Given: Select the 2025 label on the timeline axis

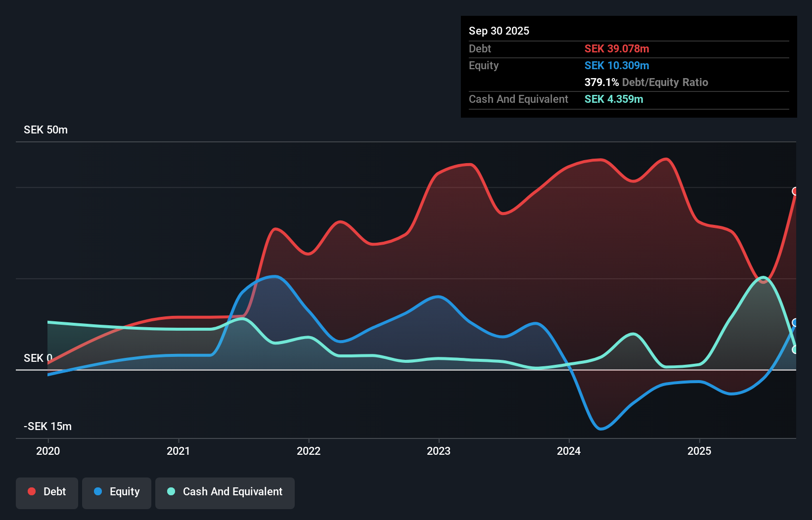Looking at the screenshot, I should (700, 451).
